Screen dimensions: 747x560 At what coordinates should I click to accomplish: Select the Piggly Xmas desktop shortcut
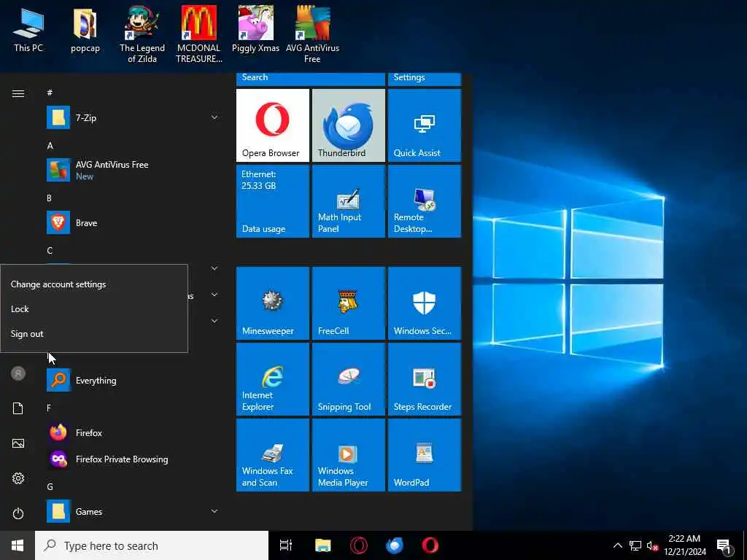coord(255,29)
